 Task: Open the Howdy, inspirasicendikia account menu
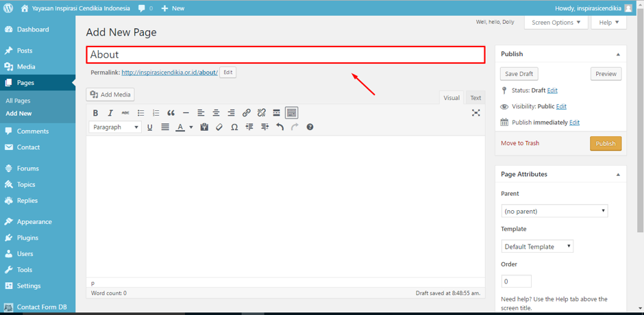[593, 8]
